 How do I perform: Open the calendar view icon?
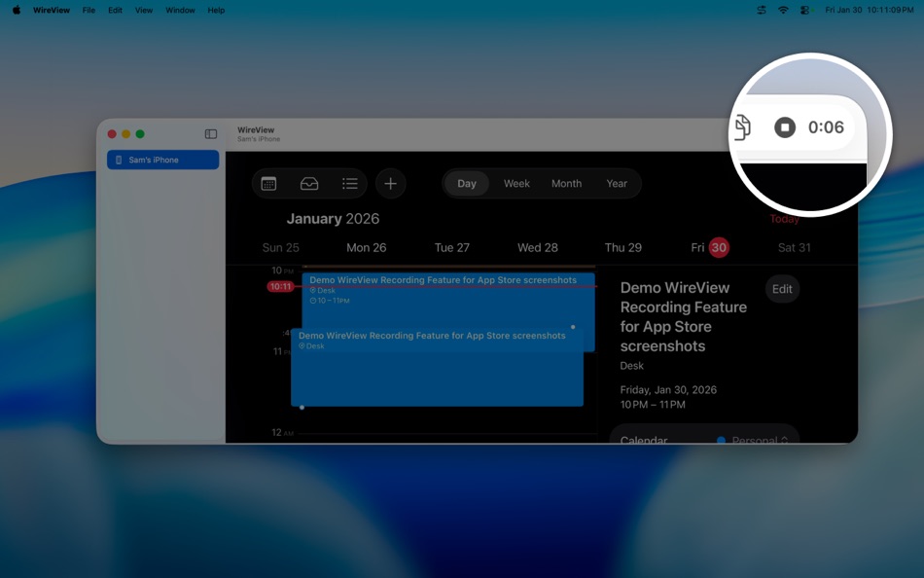click(269, 183)
